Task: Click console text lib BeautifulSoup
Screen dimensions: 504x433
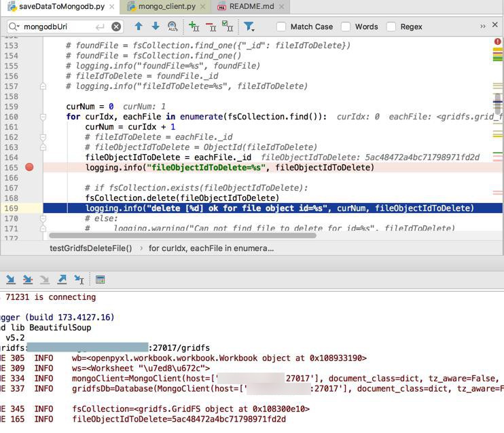Action: coord(51,327)
